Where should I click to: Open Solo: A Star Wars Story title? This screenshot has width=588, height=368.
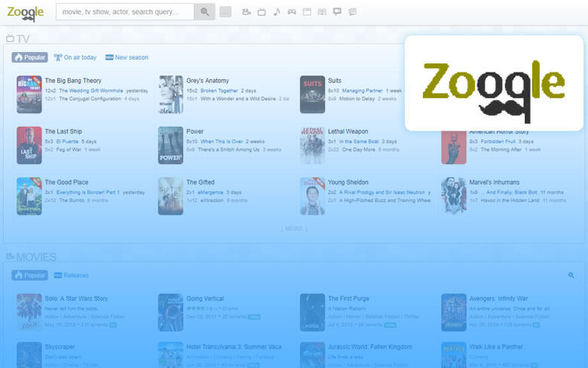pos(76,299)
